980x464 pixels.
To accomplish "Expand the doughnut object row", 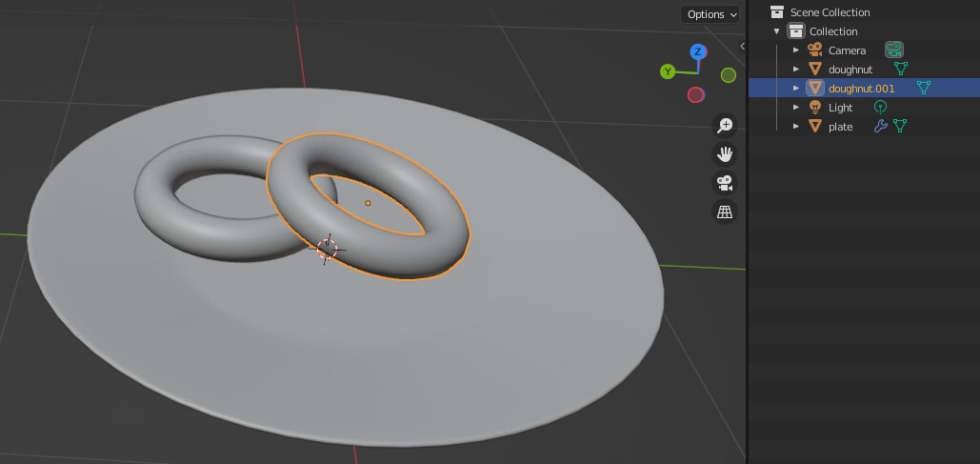I will 795,70.
